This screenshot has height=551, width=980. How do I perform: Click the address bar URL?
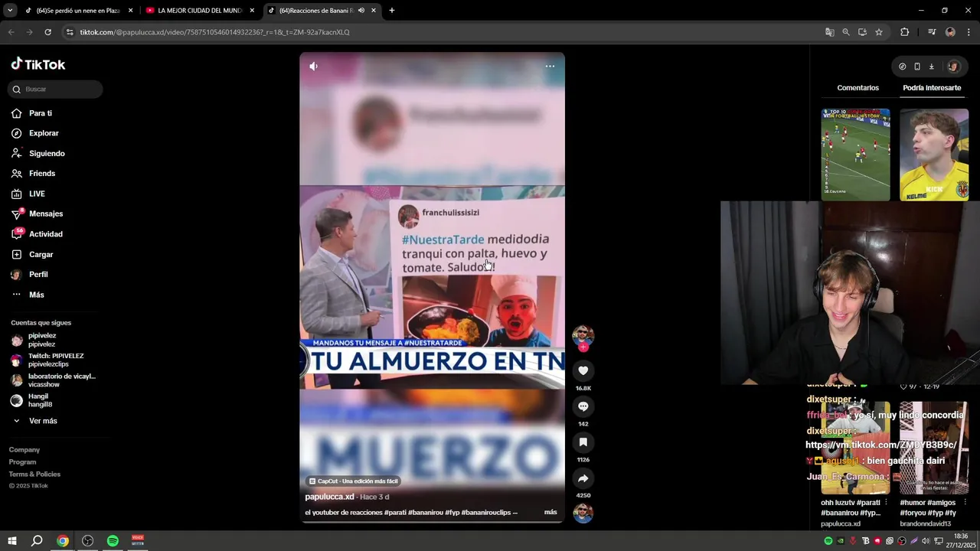pyautogui.click(x=214, y=32)
